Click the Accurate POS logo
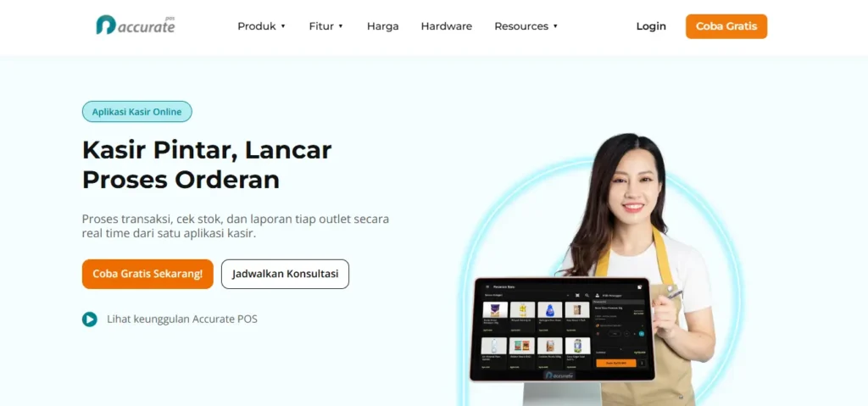Viewport: 868px width, 406px height. (135, 25)
